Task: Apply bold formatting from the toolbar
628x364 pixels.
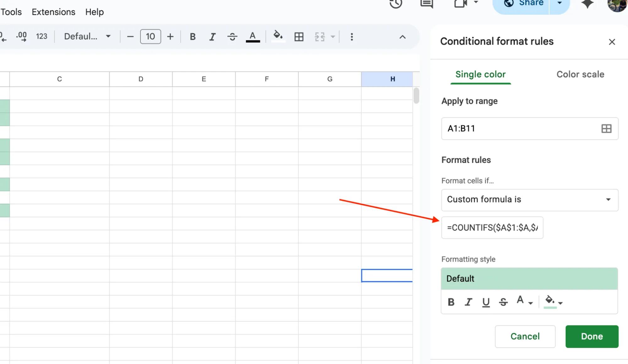Action: (193, 36)
